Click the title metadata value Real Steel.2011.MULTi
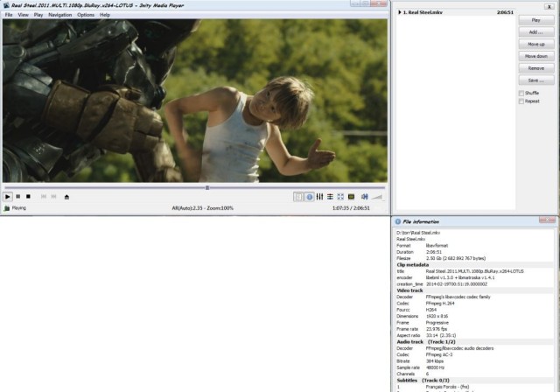Image resolution: width=560 pixels, height=392 pixels. [474, 271]
